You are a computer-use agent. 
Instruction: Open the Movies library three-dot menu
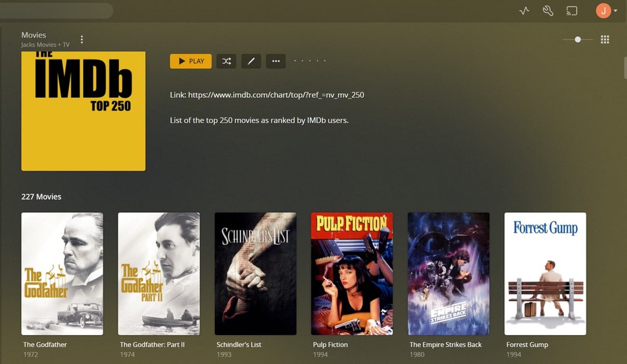point(82,39)
